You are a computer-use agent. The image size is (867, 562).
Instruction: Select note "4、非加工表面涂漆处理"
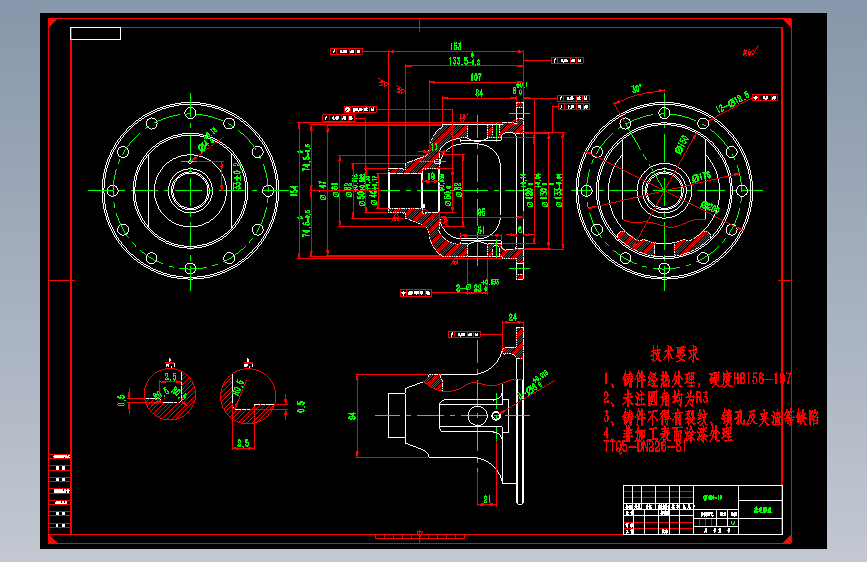point(668,434)
